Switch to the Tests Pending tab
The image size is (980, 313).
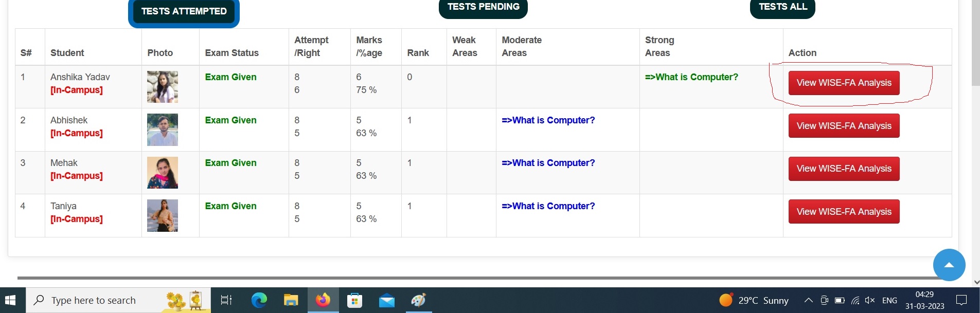[x=483, y=7]
